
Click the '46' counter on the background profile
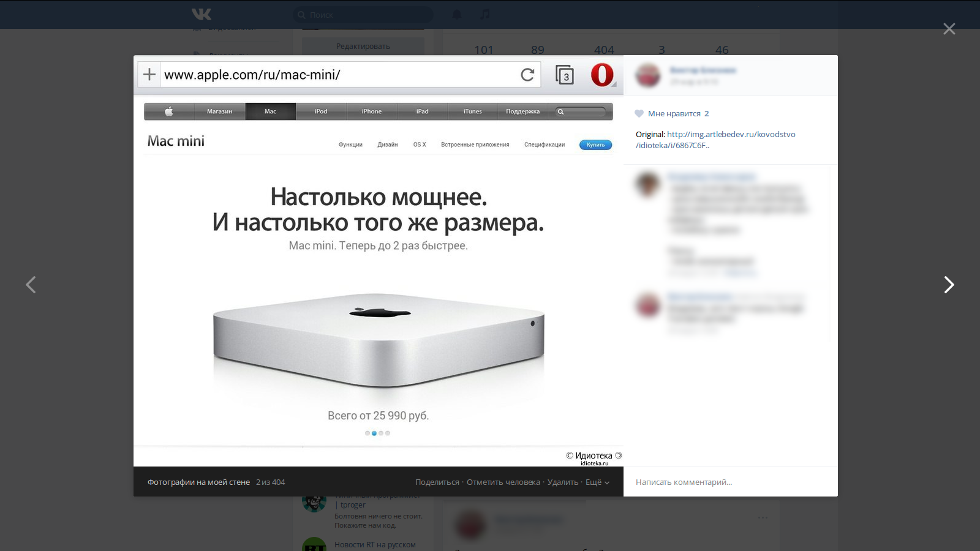pos(722,50)
